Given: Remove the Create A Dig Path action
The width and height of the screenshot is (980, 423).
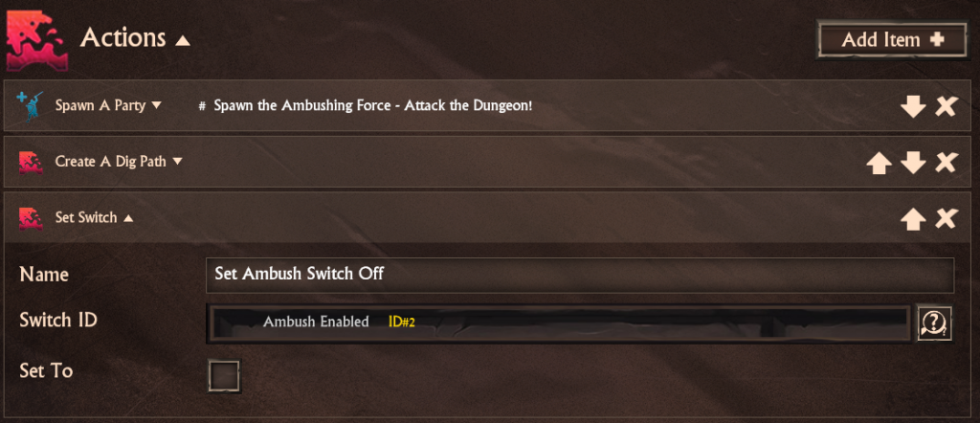Looking at the screenshot, I should tap(947, 163).
